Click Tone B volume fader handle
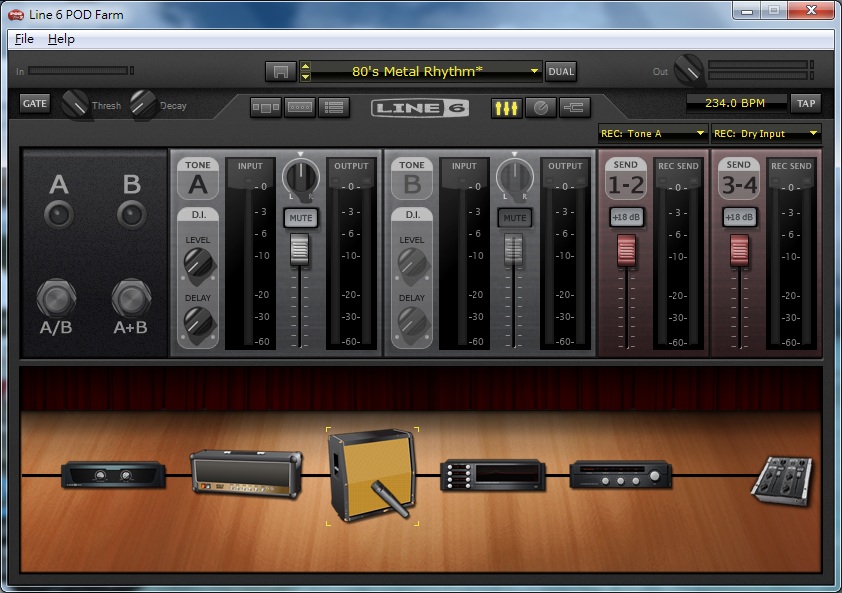 coord(513,249)
